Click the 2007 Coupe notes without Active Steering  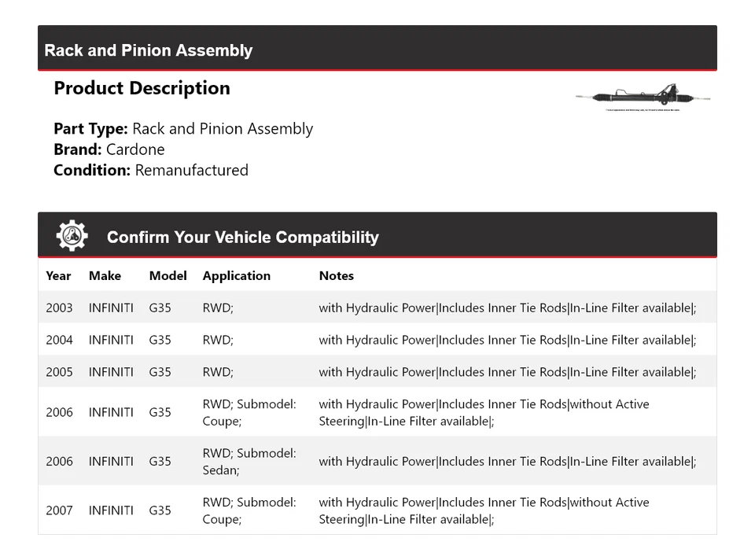pos(484,510)
